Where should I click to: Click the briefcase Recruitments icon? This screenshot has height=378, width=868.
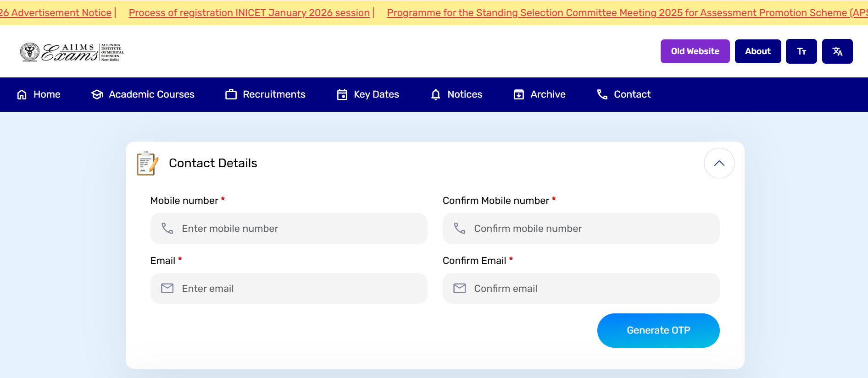pos(231,94)
